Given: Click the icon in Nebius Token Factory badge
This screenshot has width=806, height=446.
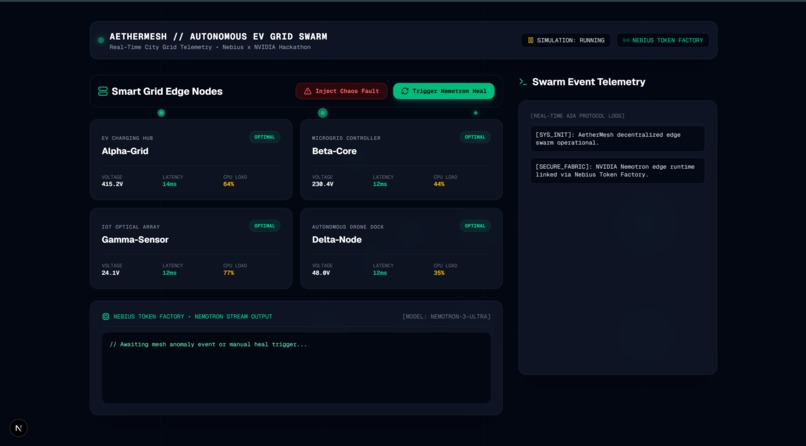Looking at the screenshot, I should [x=626, y=40].
